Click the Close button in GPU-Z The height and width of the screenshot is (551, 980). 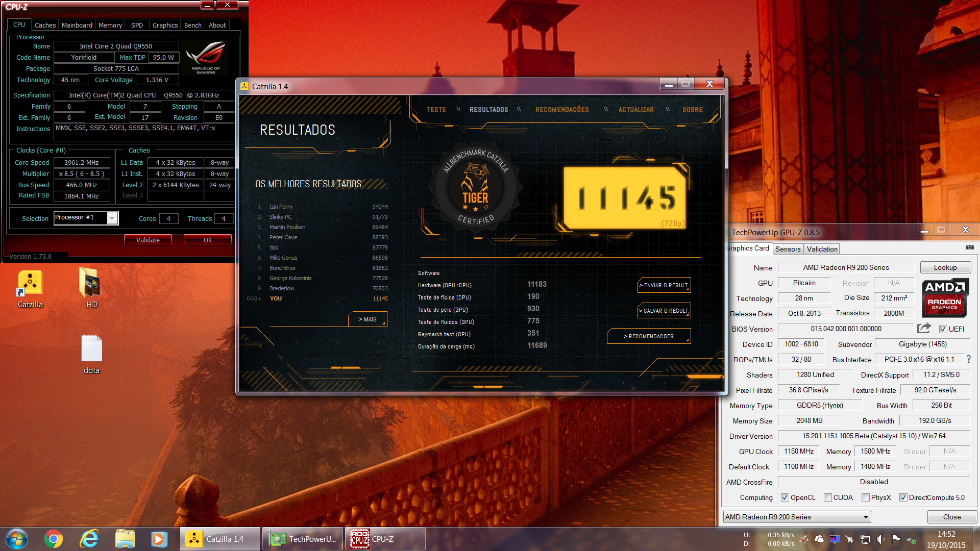951,517
